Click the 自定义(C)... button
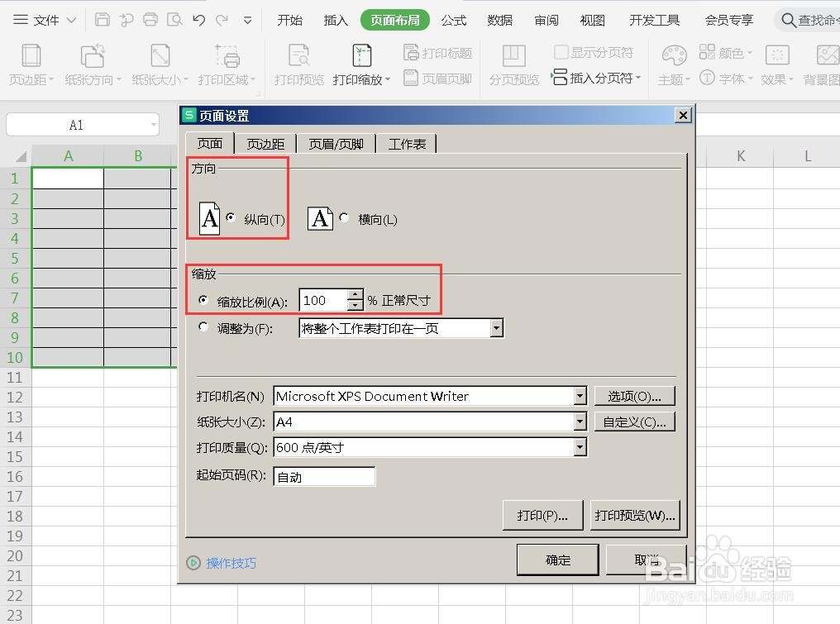 coord(634,422)
